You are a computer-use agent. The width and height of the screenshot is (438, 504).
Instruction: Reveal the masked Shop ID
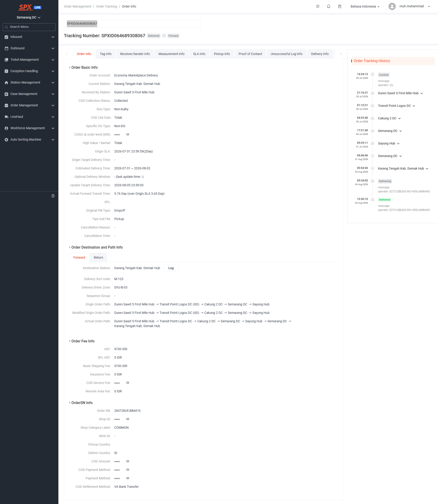click(128, 419)
